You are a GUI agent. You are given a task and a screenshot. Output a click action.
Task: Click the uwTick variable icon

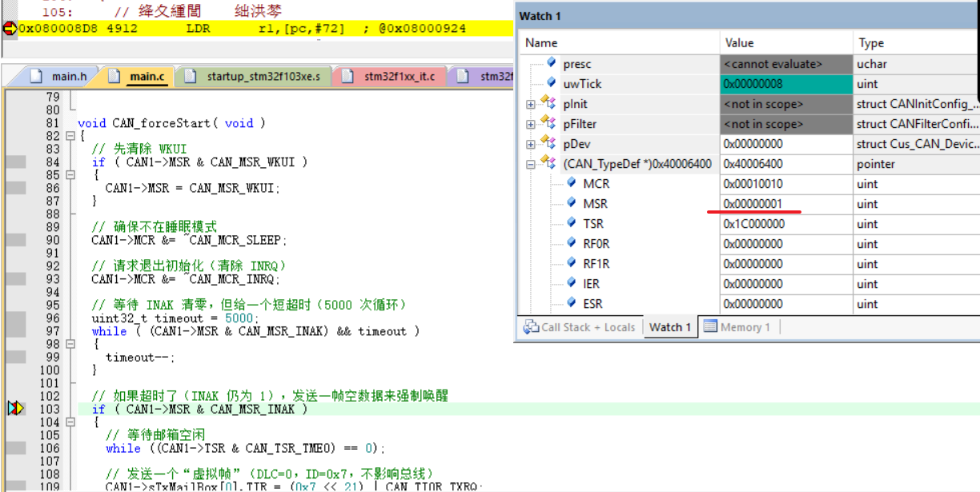[x=551, y=84]
